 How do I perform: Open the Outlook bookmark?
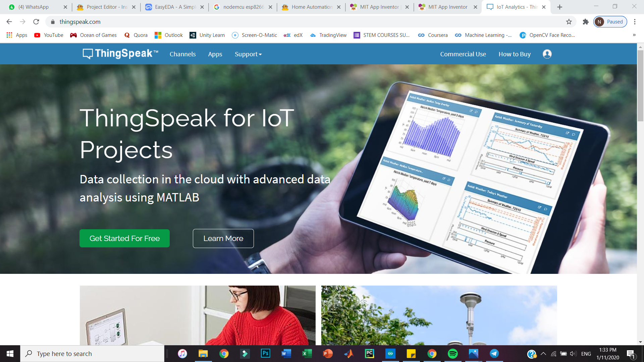click(x=169, y=35)
